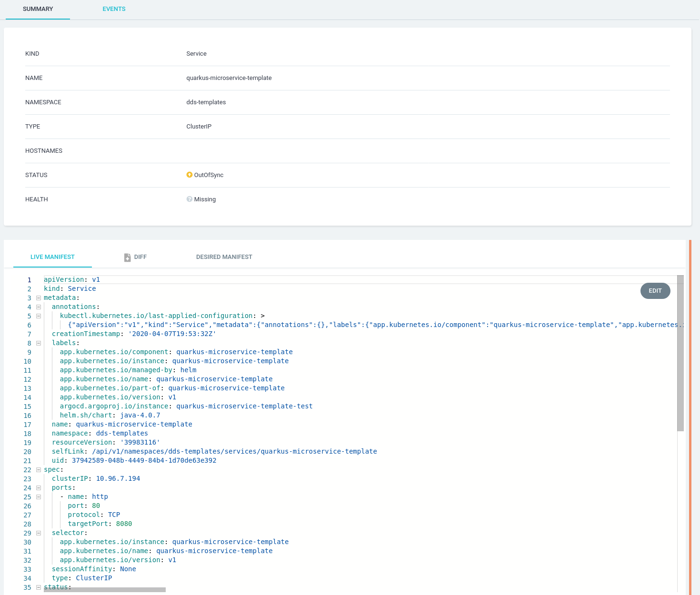Click the HOSTNAMES row label
The height and width of the screenshot is (595, 700).
pos(44,151)
